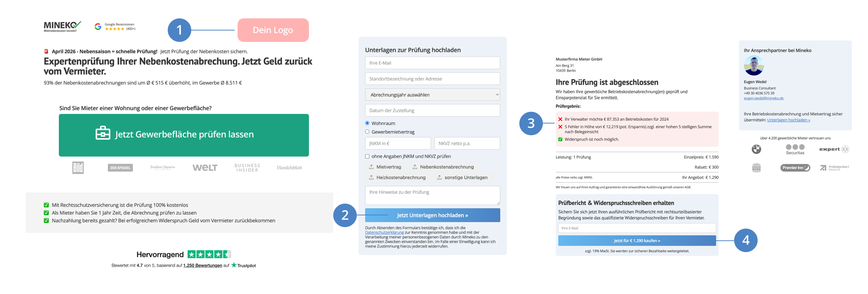
Task: Click the Business Insider press logo
Action: [247, 168]
